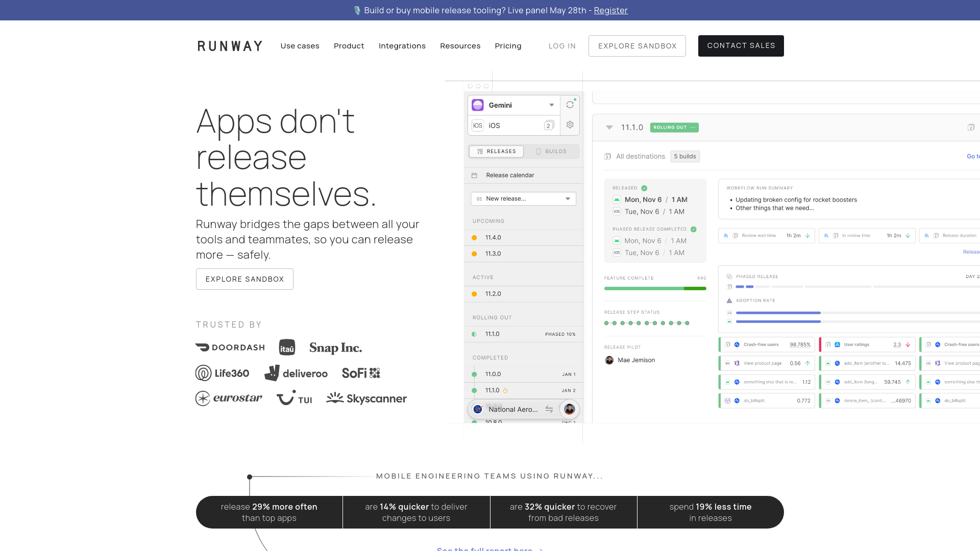Select the 11.1.0 PHASED 10% release
980x551 pixels.
pyautogui.click(x=523, y=334)
